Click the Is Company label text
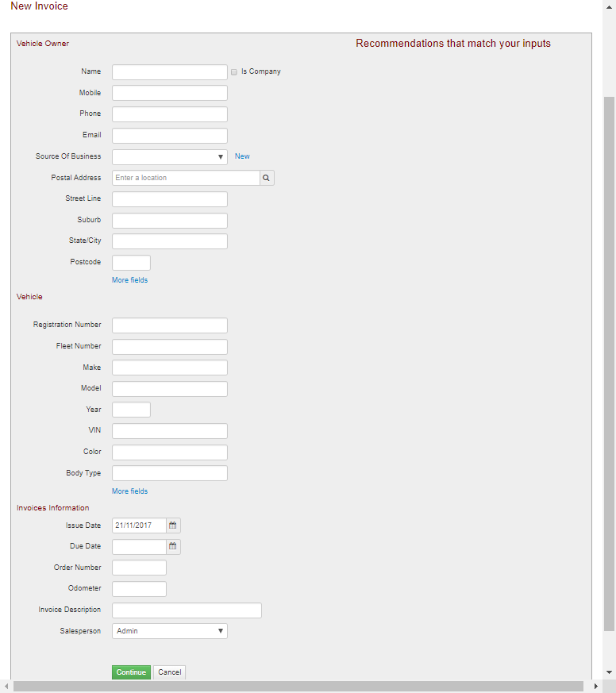Image resolution: width=616 pixels, height=693 pixels. [260, 71]
